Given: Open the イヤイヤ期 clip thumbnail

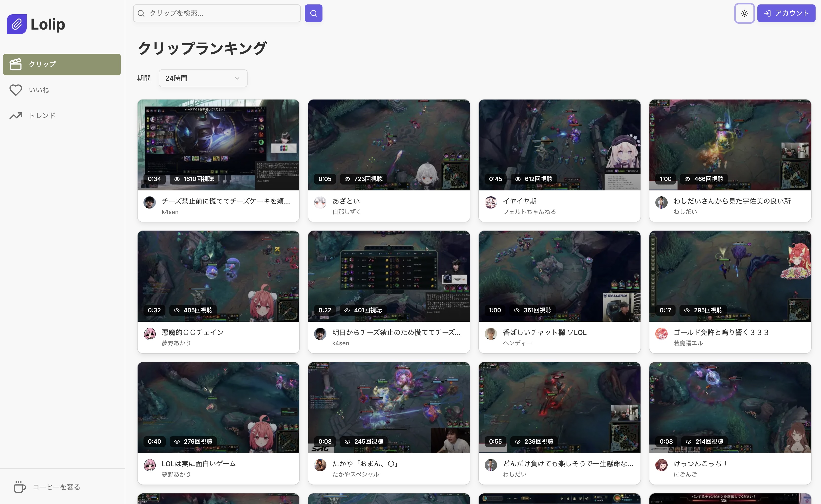Looking at the screenshot, I should (559, 145).
